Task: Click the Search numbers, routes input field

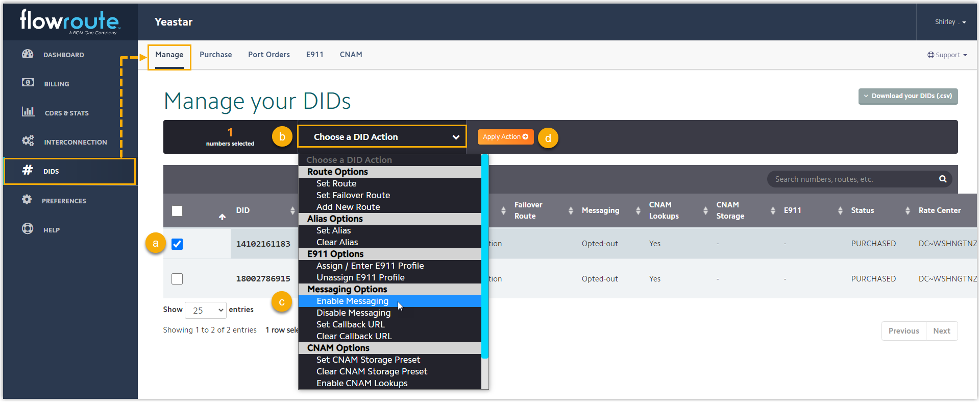Action: click(x=852, y=179)
